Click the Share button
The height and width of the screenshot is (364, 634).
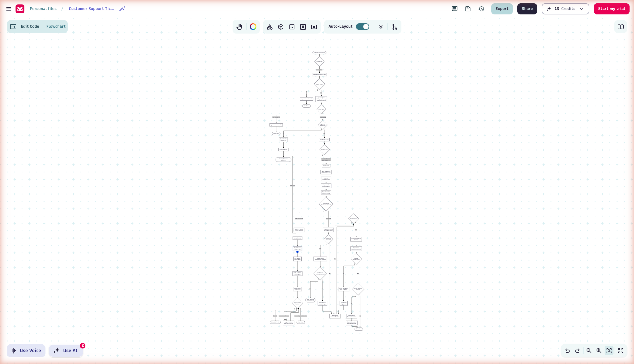[x=527, y=9]
